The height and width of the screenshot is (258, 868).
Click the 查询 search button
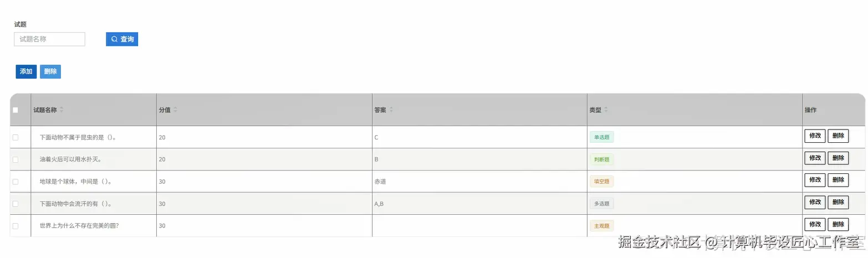(122, 39)
